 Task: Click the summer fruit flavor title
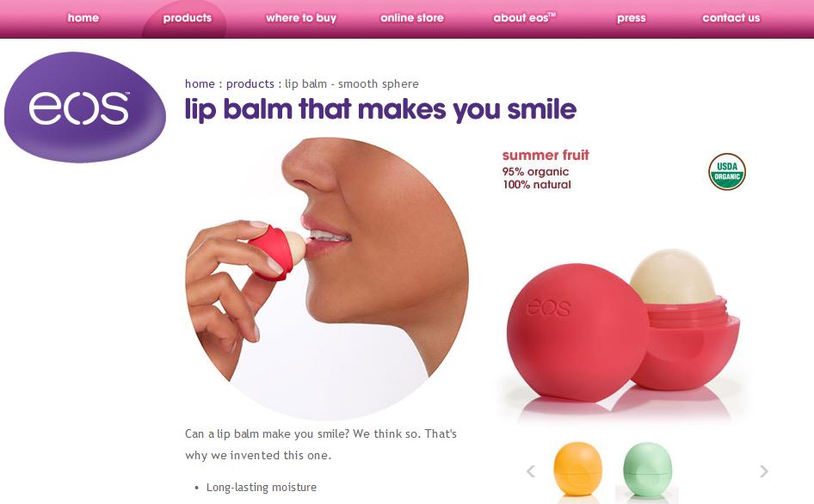[x=546, y=155]
